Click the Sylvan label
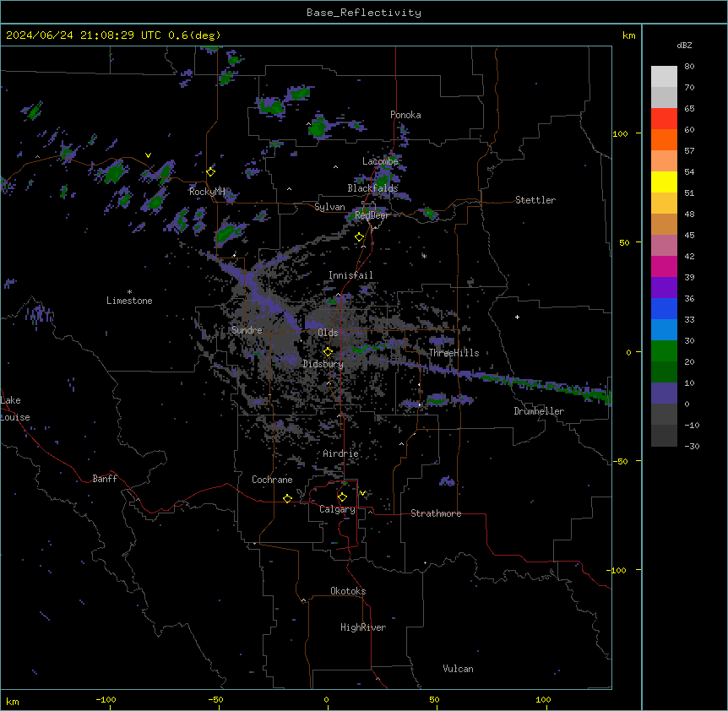 [329, 207]
